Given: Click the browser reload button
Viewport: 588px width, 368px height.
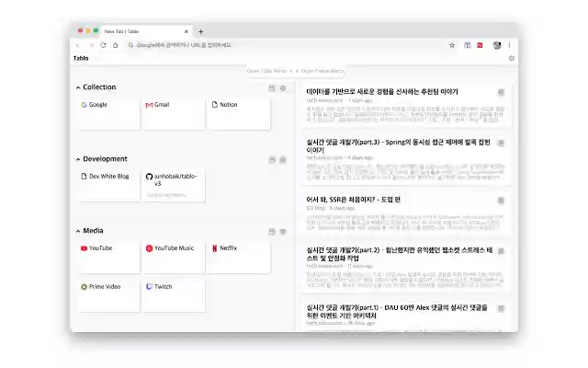Looking at the screenshot, I should [x=103, y=45].
